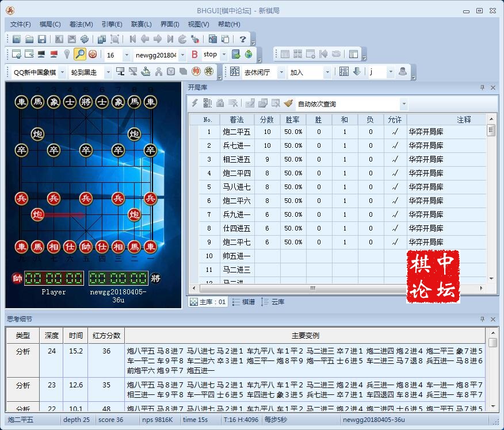504x430 pixels.
Task: Sort the table by the 分数 column header
Action: click(x=267, y=120)
